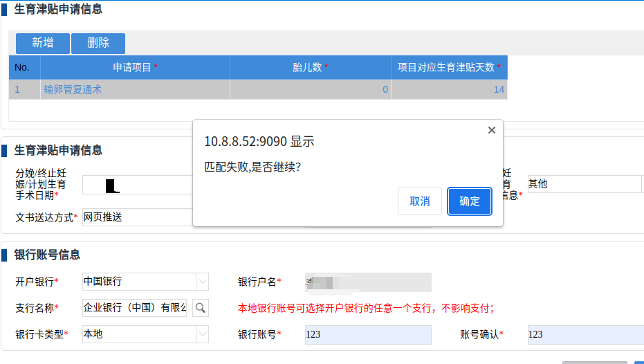
Task: Click the 删除 button
Action: 98,43
